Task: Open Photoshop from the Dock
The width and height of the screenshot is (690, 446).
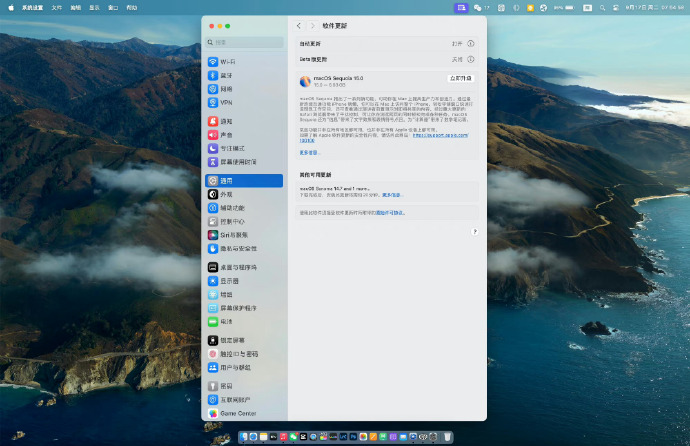Action: (353, 436)
